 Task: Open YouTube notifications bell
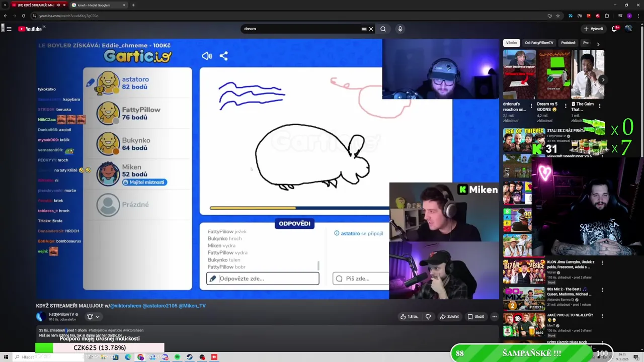click(614, 29)
